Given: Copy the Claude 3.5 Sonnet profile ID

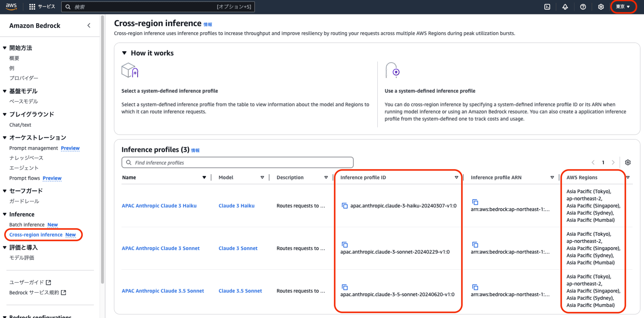Looking at the screenshot, I should click(345, 287).
